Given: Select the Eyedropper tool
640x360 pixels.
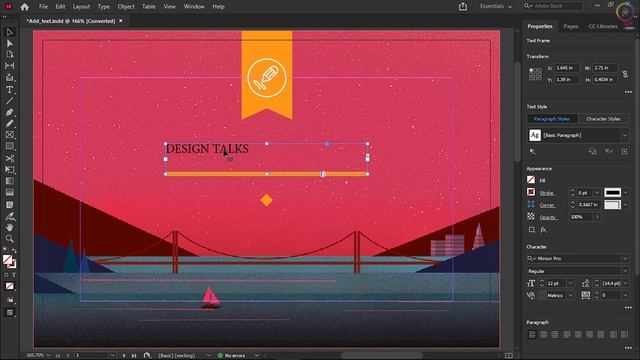Looking at the screenshot, I should [x=10, y=216].
